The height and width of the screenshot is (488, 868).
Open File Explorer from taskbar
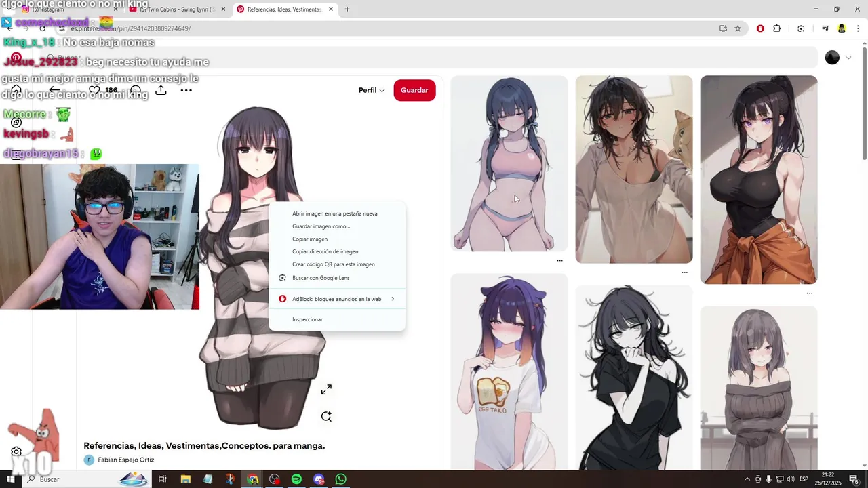[x=185, y=479]
